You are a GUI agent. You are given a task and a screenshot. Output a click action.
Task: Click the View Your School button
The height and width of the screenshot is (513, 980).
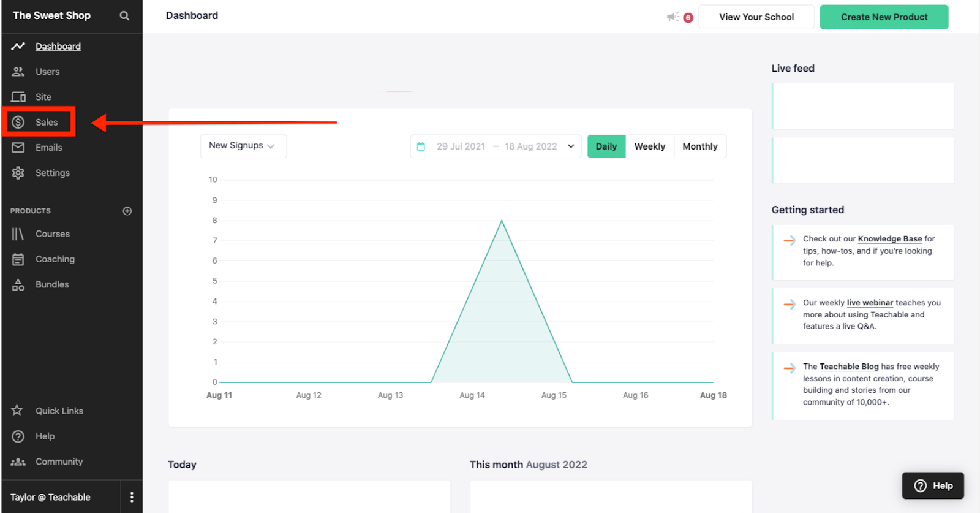point(756,17)
